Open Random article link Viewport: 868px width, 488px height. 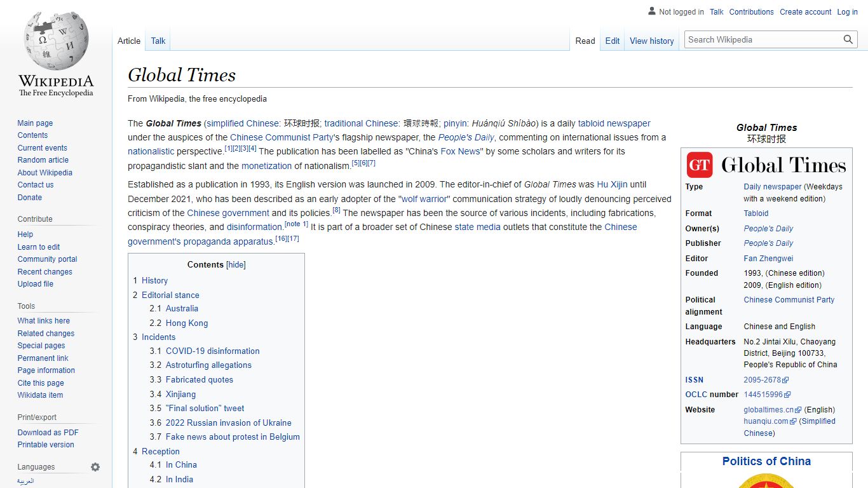43,160
